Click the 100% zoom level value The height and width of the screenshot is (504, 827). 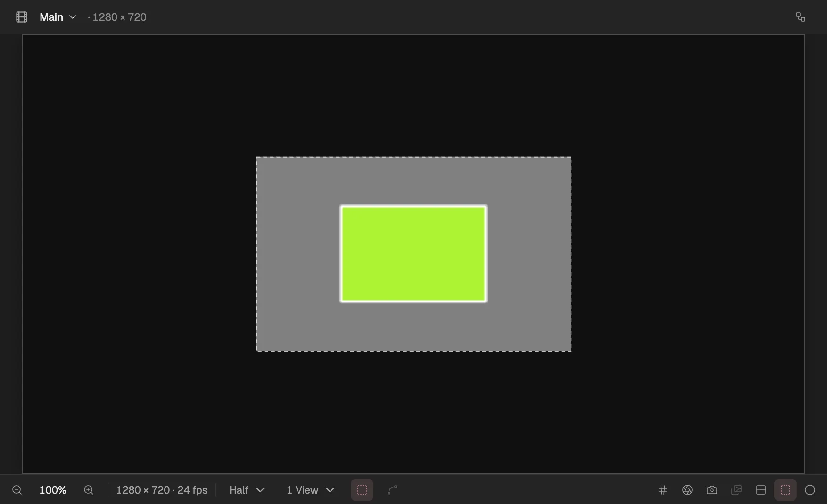(53, 490)
